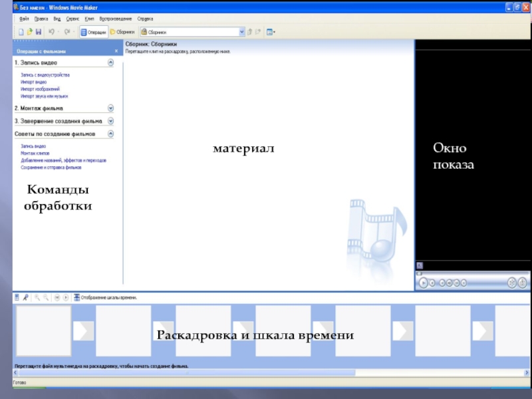The height and width of the screenshot is (399, 532).
Task: Click the 'Импорт видео' link
Action: [33, 82]
